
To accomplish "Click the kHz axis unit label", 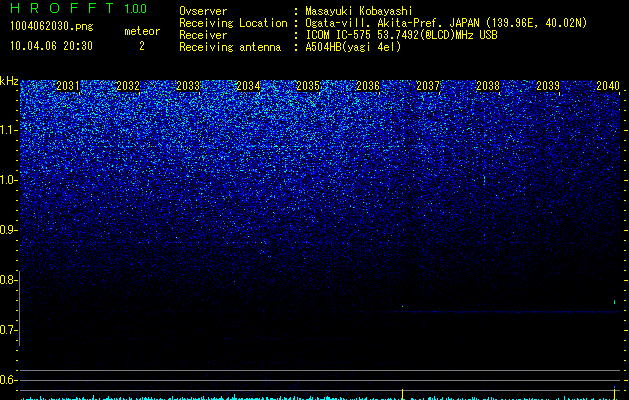I will [9, 81].
